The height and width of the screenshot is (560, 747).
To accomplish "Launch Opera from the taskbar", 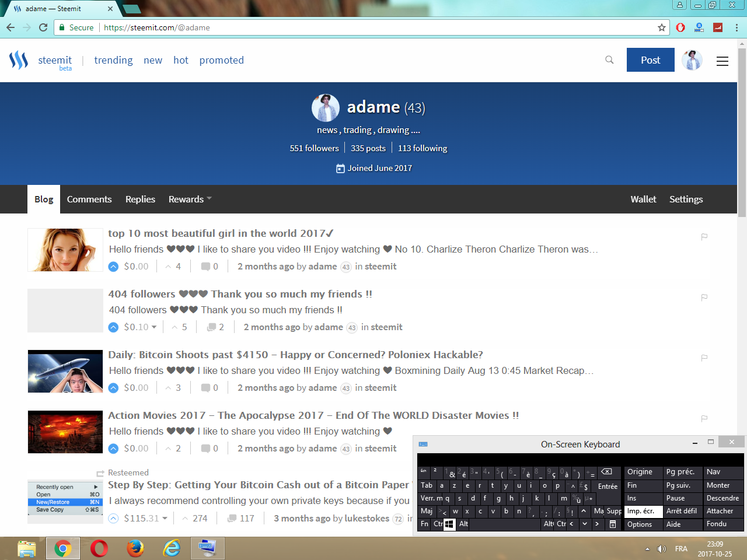I will pos(99,548).
